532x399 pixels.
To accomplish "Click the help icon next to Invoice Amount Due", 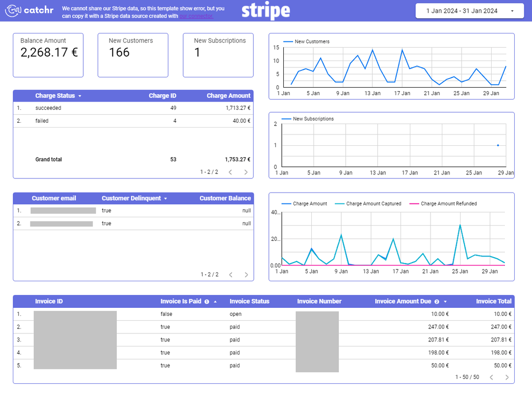I will coord(437,301).
